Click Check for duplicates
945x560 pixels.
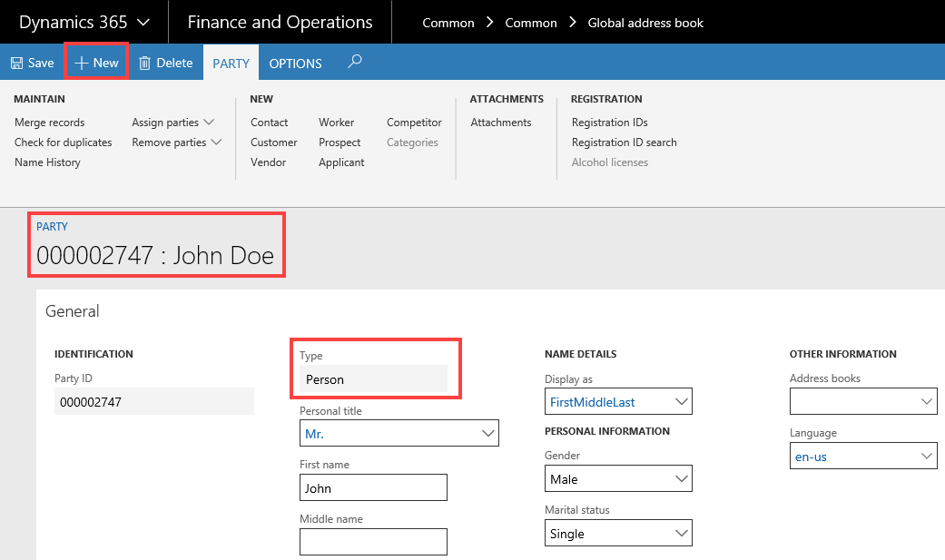[x=63, y=142]
